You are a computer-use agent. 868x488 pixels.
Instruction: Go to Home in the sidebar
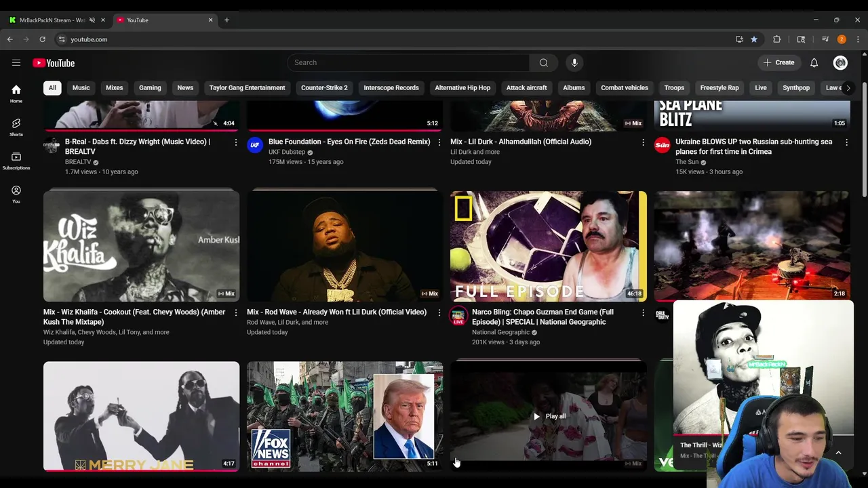coord(16,94)
